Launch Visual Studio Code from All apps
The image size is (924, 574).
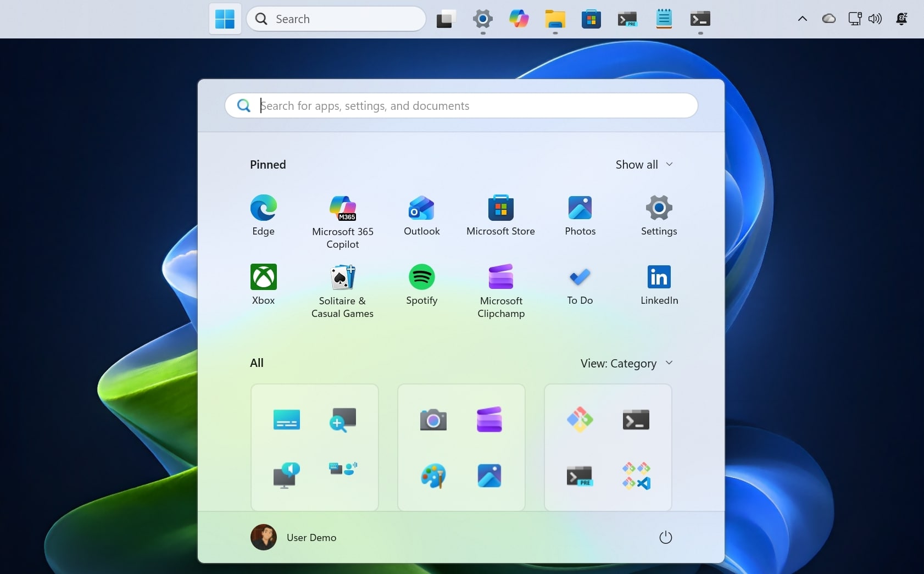(x=636, y=476)
